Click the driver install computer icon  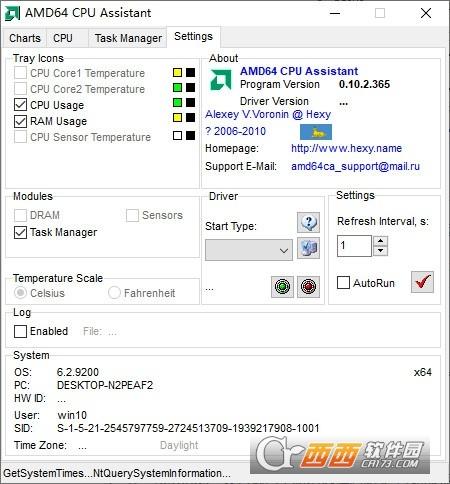click(308, 248)
